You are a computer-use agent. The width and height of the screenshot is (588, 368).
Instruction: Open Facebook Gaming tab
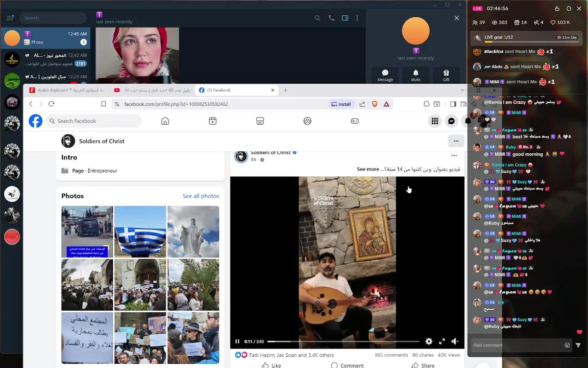pyautogui.click(x=355, y=121)
